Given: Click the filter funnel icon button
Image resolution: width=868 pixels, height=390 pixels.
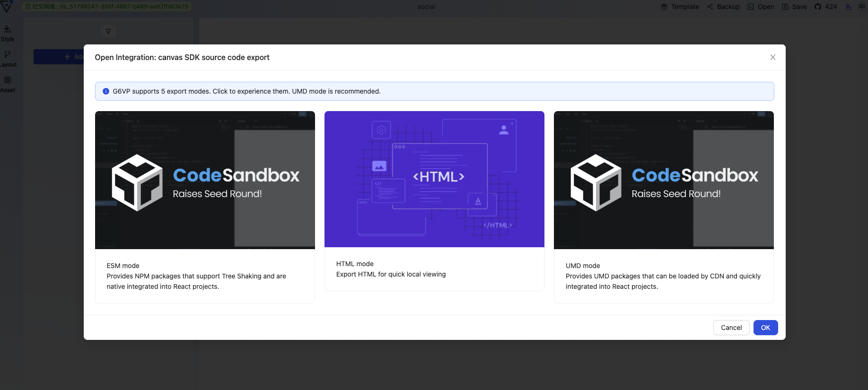Looking at the screenshot, I should (108, 31).
